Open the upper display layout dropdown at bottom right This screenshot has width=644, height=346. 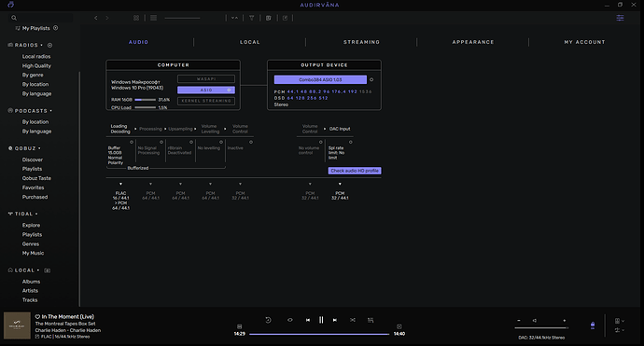pyautogui.click(x=620, y=321)
